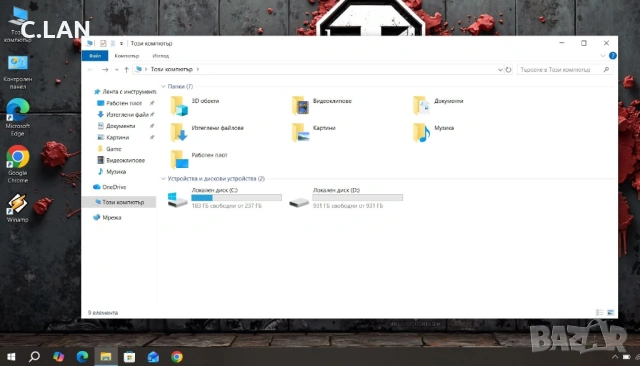Select Видеоклипове in navigation pane
Viewport: 640px width, 366px height.
tap(121, 160)
